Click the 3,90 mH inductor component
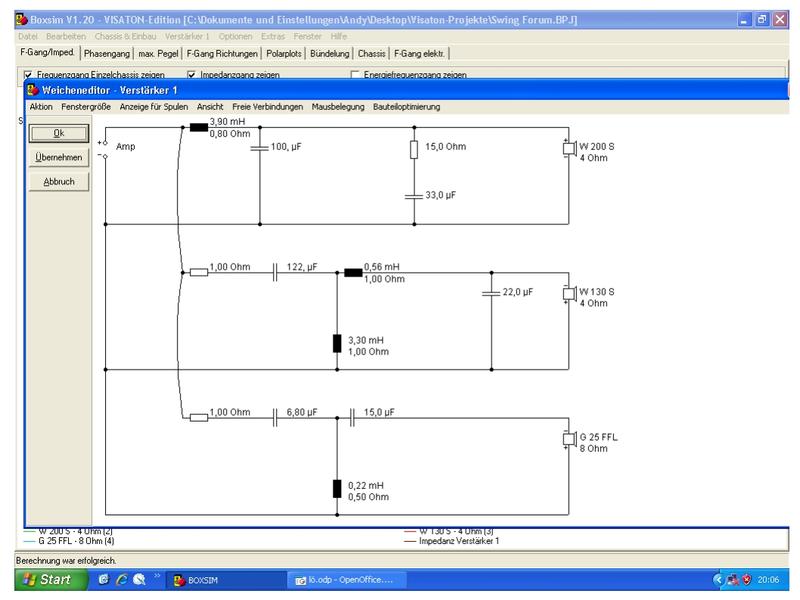Image resolution: width=800 pixels, height=600 pixels. (198, 127)
